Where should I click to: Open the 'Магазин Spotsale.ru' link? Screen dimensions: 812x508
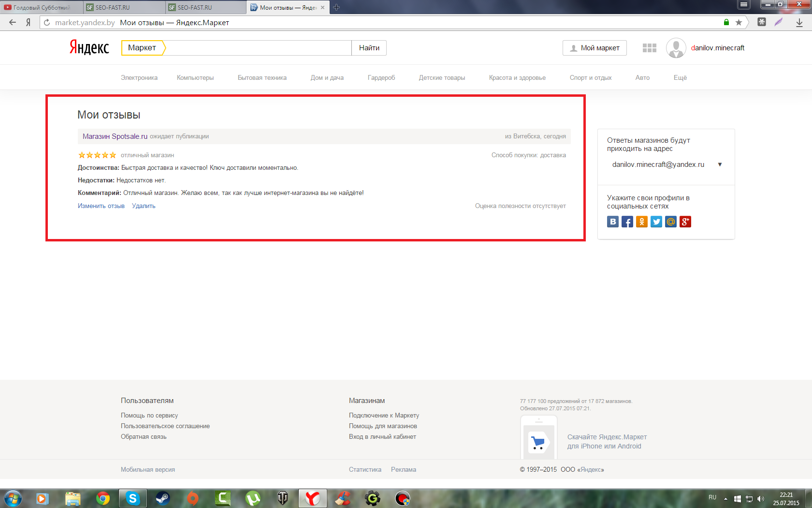coord(115,136)
